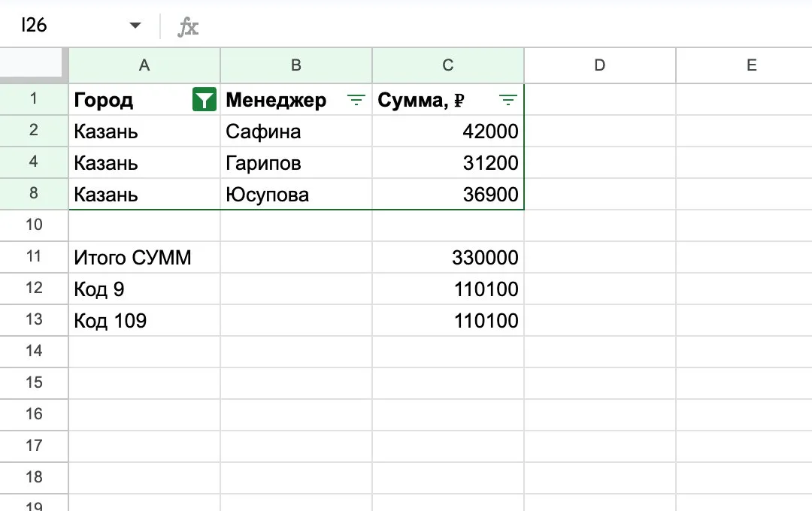812x511 pixels.
Task: Select row 18 header
Action: tap(34, 478)
